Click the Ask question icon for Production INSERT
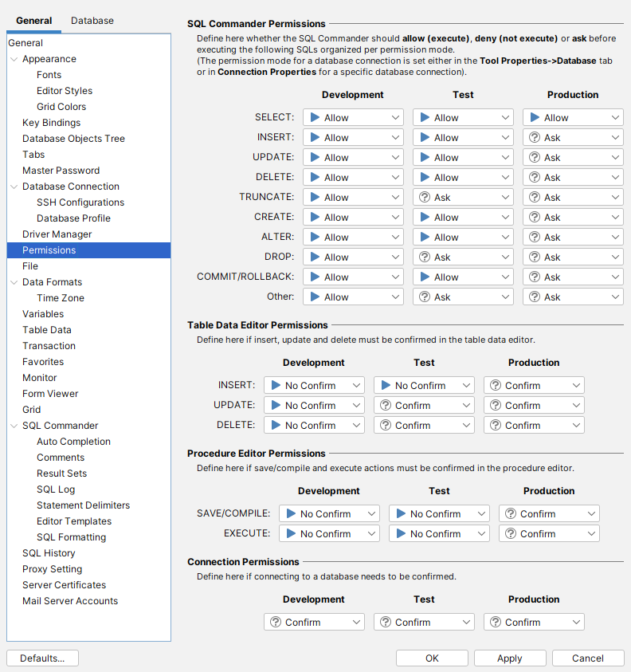631x672 pixels. click(x=535, y=137)
